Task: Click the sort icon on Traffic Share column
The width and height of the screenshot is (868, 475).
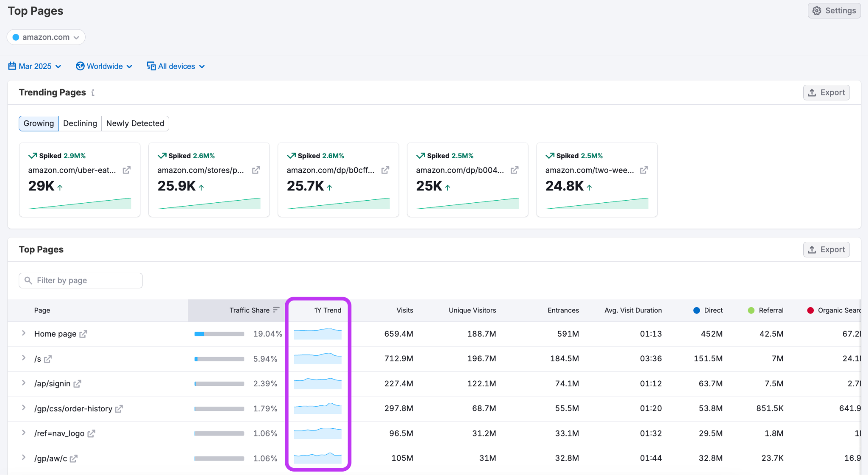Action: point(276,310)
